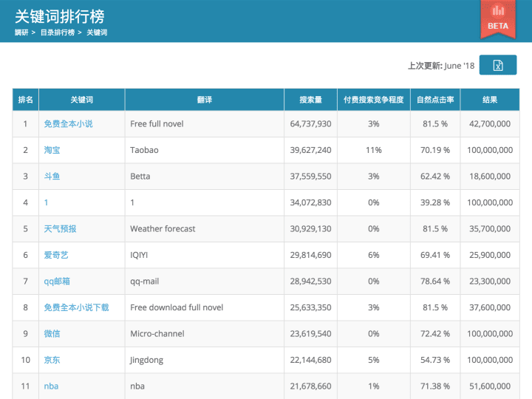Open the 淘宝 keyword link
This screenshot has height=399, width=532.
coord(52,150)
